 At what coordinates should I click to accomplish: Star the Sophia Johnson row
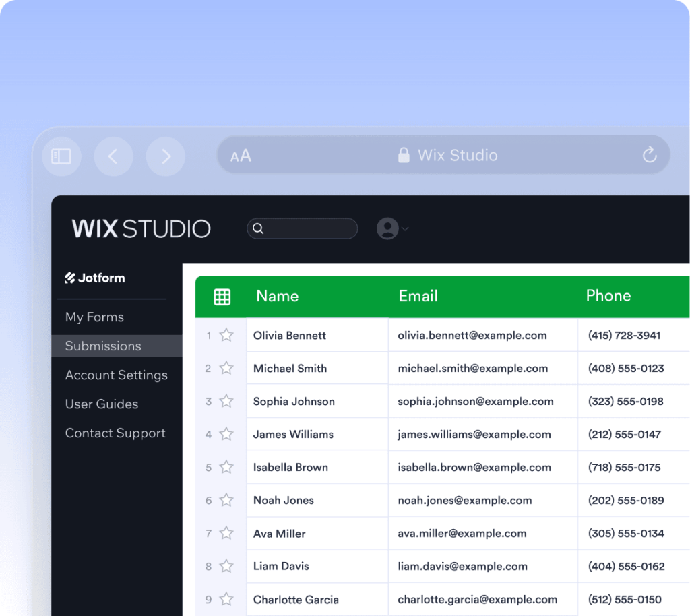[x=226, y=401]
